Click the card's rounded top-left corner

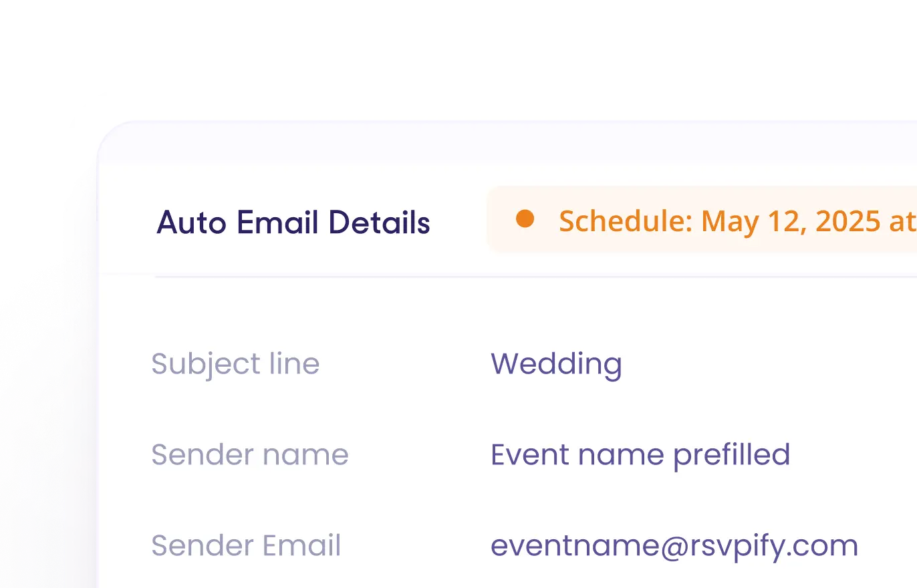(x=115, y=139)
